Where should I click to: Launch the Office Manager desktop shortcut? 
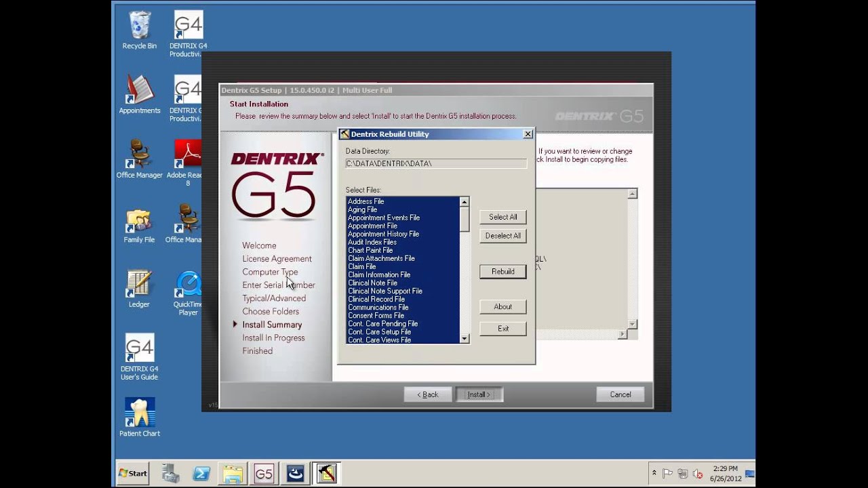pos(139,159)
